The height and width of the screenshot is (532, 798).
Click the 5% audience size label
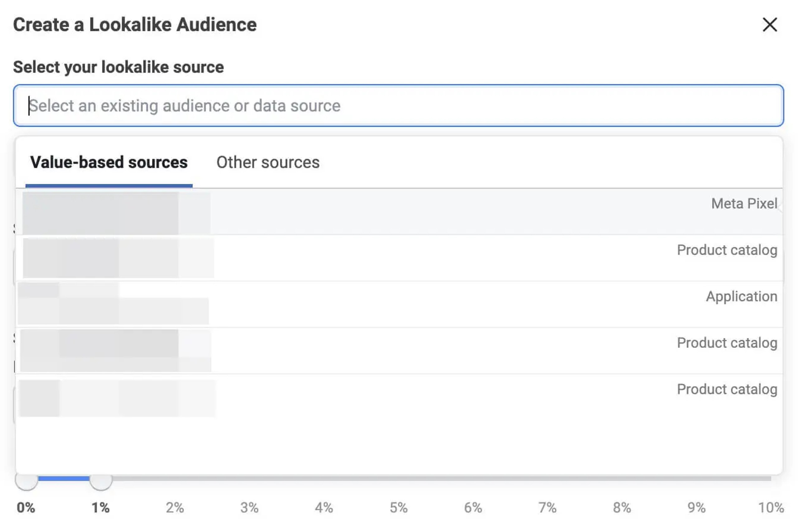(x=398, y=508)
